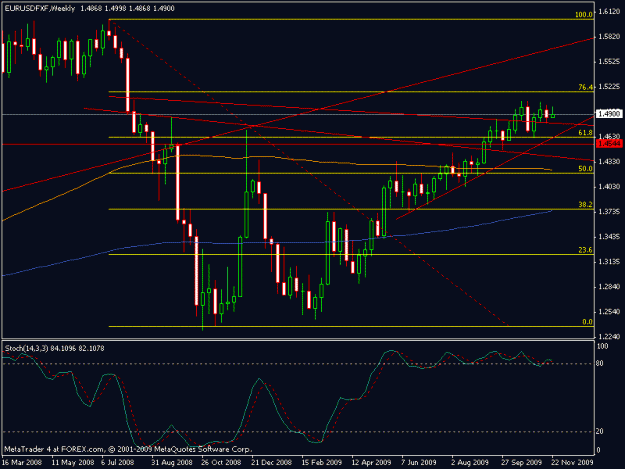
Task: Select the Fibonacci 61.8 level label
Action: pyautogui.click(x=585, y=133)
